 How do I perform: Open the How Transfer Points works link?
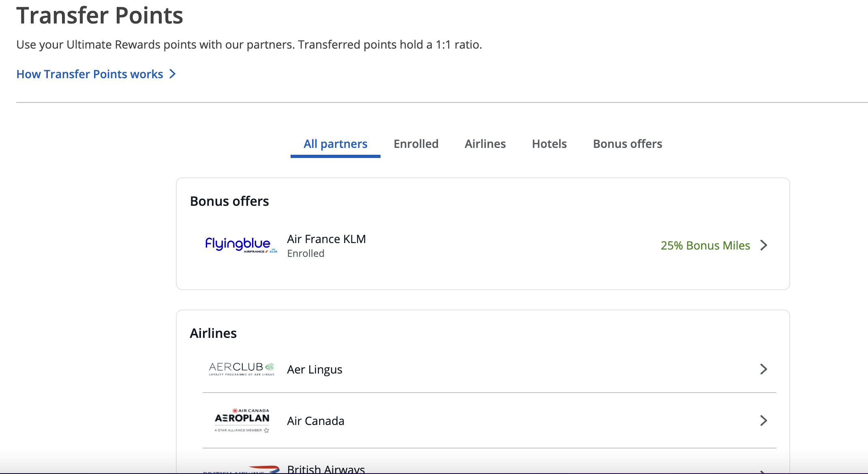click(x=90, y=74)
